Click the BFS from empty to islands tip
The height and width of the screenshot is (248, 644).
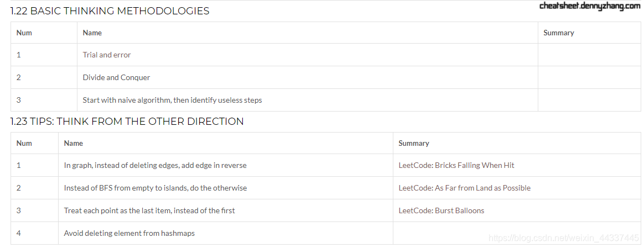pos(155,188)
